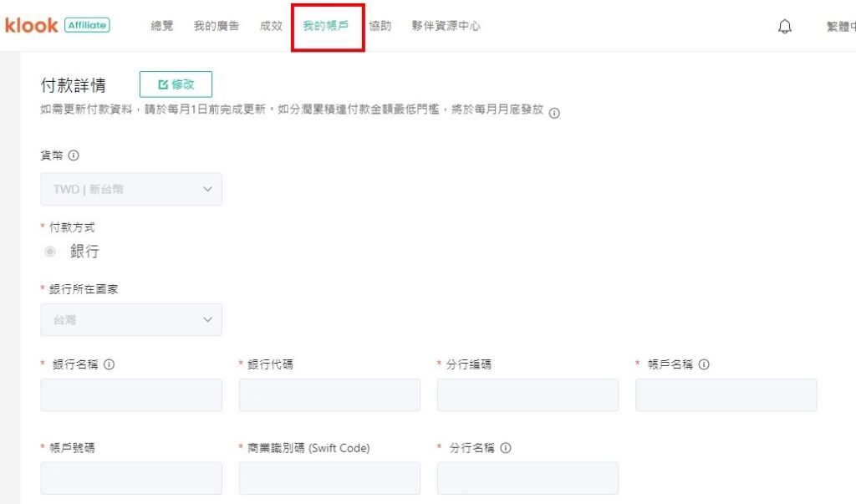
Task: Click the 銀行代碼 input field
Action: pyautogui.click(x=329, y=395)
